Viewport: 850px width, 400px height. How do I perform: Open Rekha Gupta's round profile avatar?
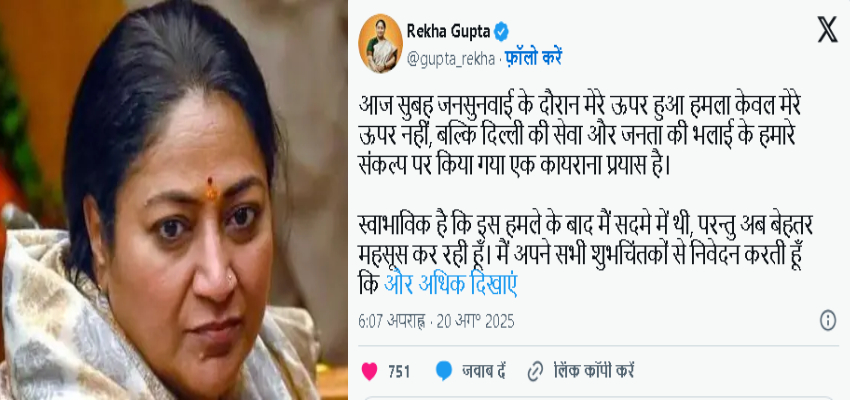pos(381,44)
